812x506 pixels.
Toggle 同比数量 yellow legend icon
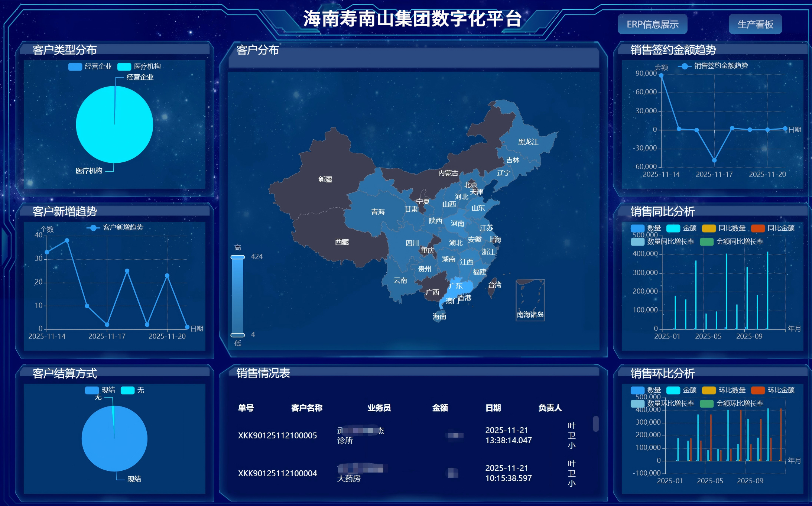pos(709,228)
